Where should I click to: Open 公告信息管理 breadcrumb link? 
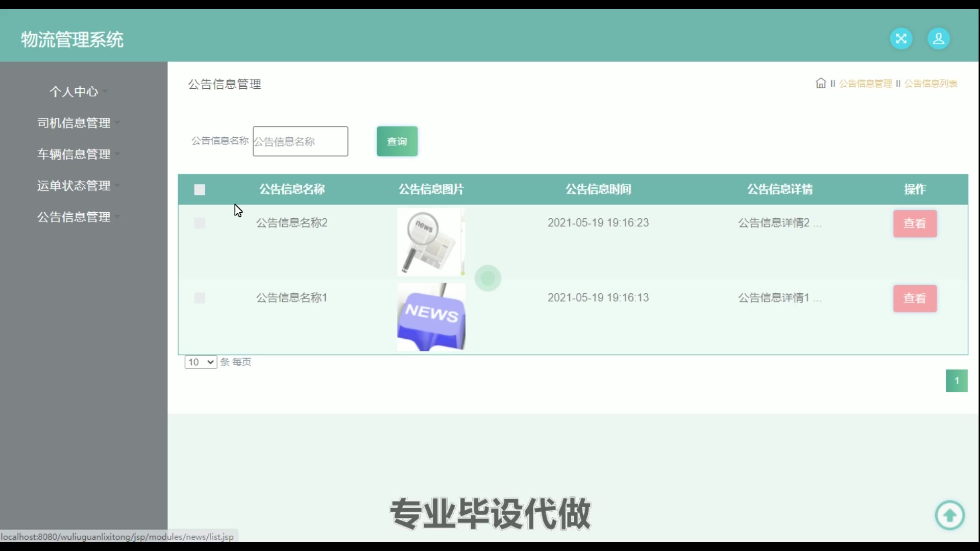[x=866, y=84]
